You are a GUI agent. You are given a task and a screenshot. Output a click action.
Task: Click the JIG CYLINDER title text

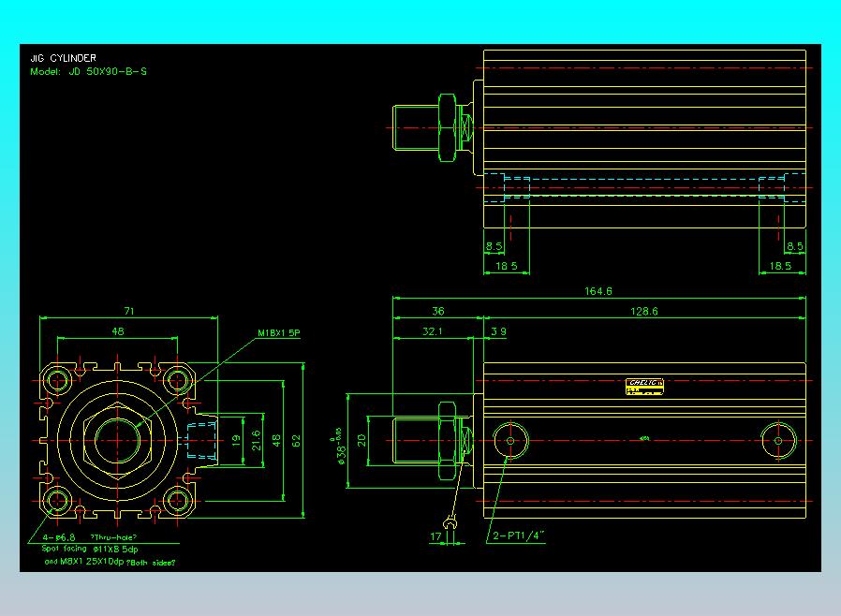pos(64,58)
